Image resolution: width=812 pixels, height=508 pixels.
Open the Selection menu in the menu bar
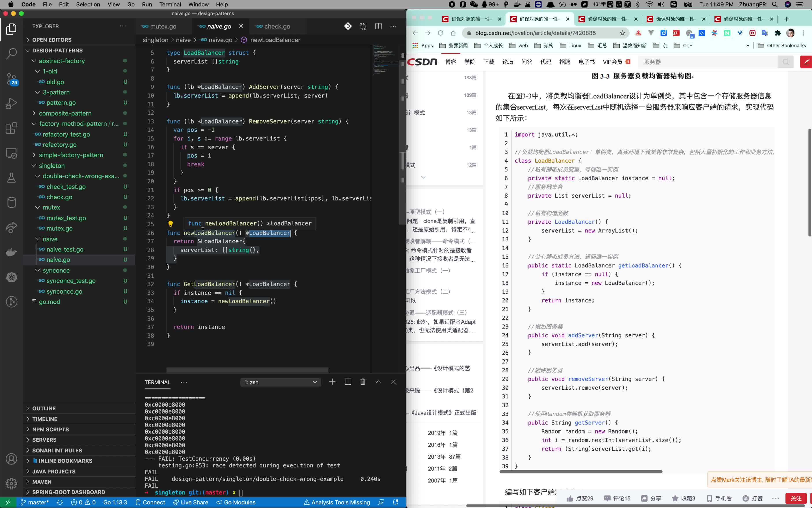(88, 4)
